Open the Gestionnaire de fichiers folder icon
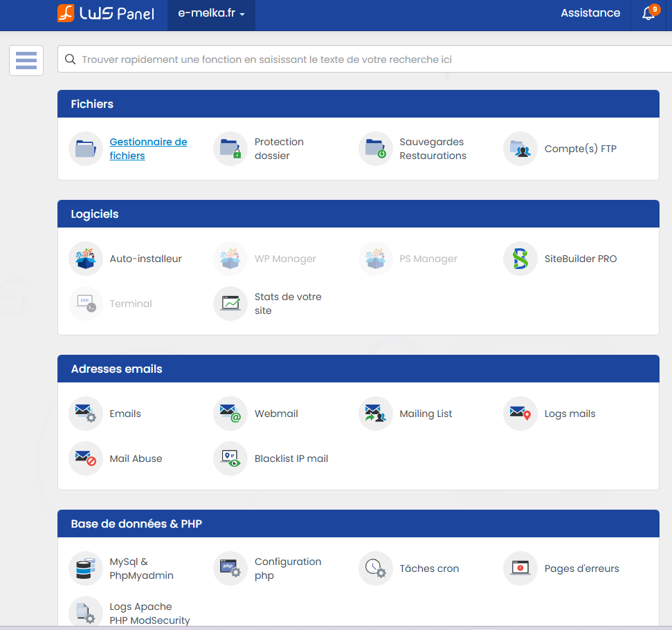The height and width of the screenshot is (630, 672). point(86,149)
